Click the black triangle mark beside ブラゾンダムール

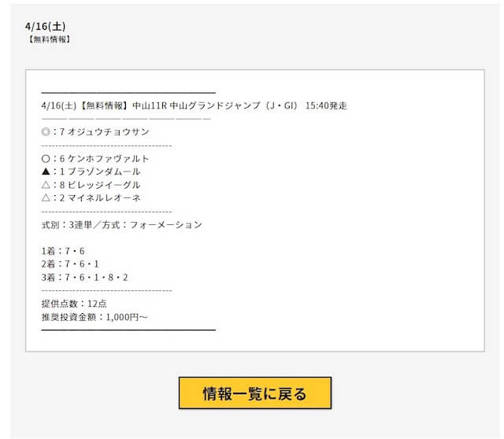point(46,172)
